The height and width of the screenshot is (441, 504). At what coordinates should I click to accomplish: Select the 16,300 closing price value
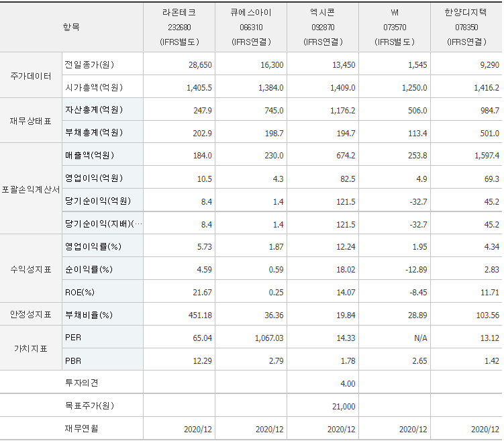tap(272, 65)
